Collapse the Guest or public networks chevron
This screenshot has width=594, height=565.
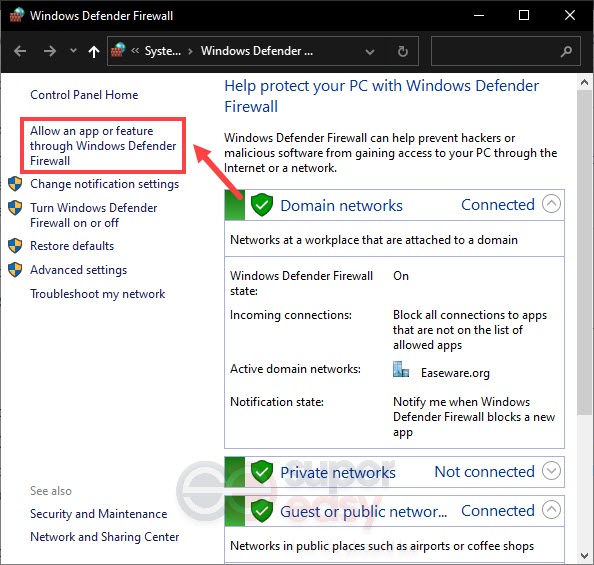click(x=551, y=510)
